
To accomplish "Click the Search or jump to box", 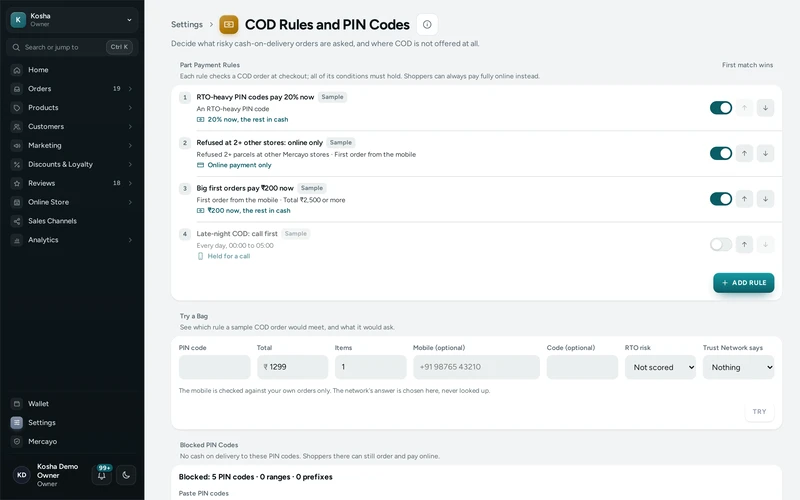I will tap(72, 47).
